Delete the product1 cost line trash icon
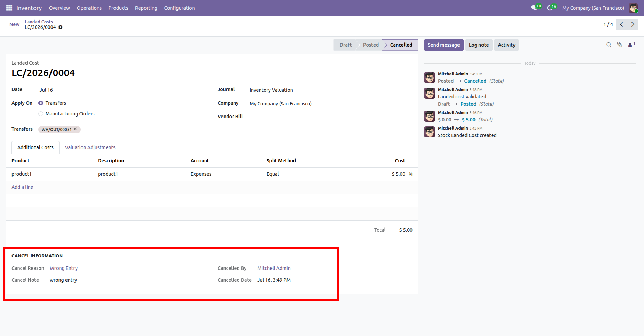Screen dimensions: 644x336 pyautogui.click(x=410, y=174)
